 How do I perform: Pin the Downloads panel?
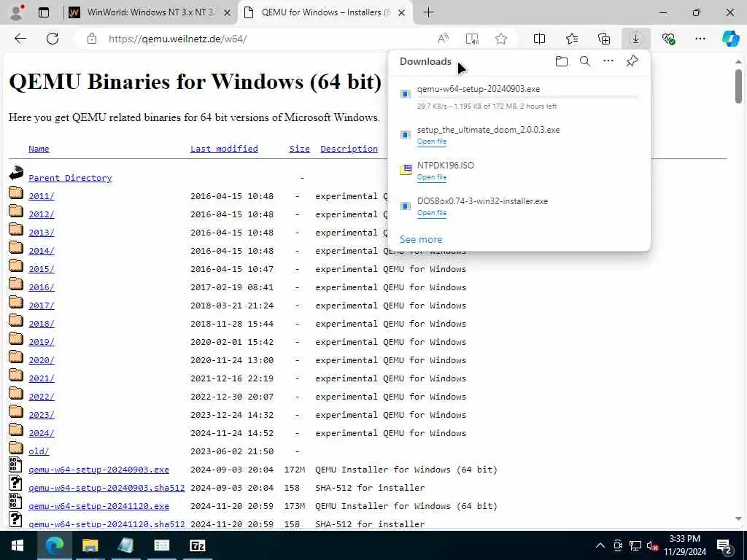point(632,61)
